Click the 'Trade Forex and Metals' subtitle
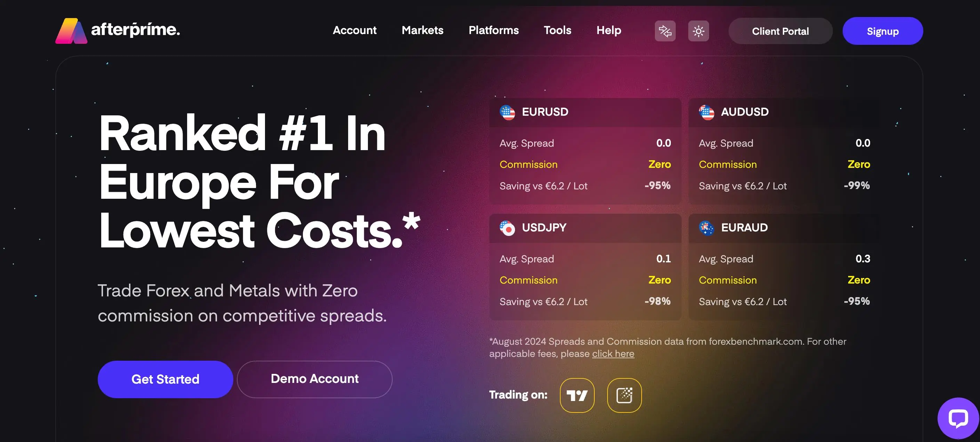Viewport: 980px width, 442px height. 242,303
